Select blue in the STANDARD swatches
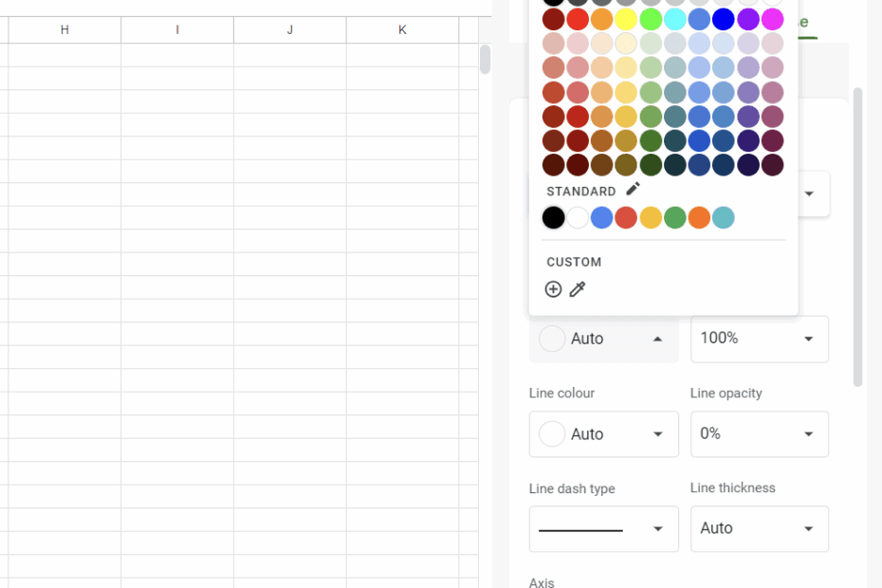Viewport: 882px width, 588px height. [602, 218]
